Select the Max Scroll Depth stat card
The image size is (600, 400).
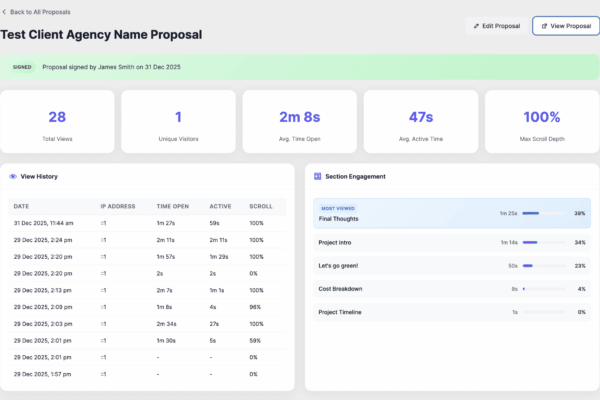click(x=541, y=122)
